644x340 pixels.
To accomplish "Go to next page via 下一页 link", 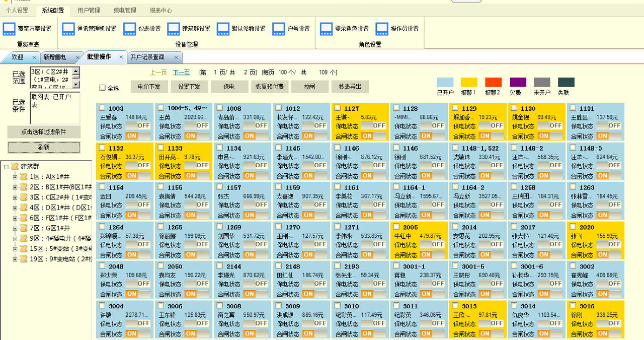I will [x=181, y=73].
